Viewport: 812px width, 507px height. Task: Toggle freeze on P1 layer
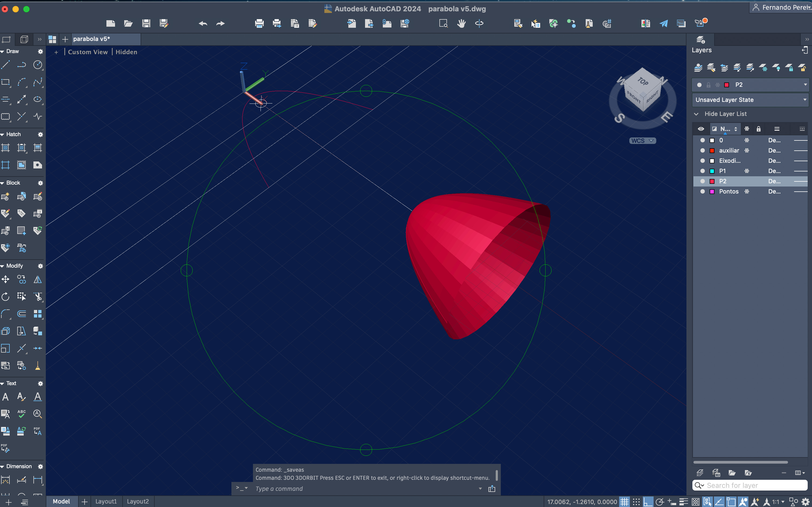(x=747, y=171)
